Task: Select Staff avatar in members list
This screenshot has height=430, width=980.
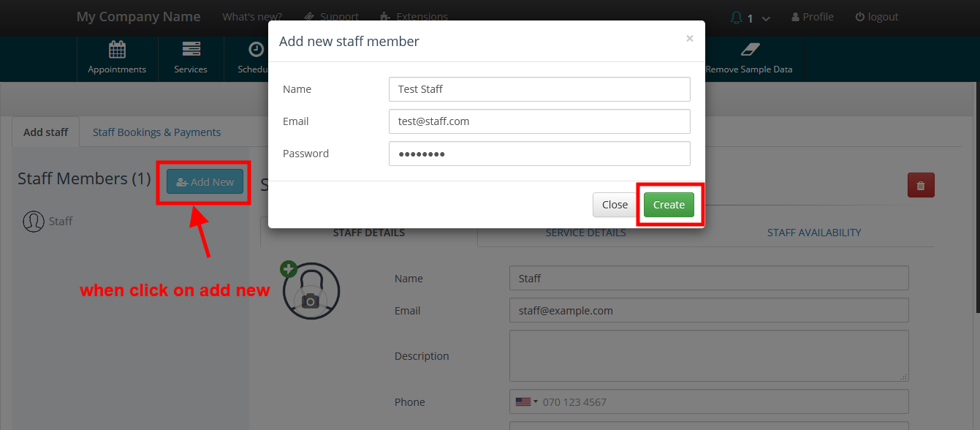Action: (33, 222)
